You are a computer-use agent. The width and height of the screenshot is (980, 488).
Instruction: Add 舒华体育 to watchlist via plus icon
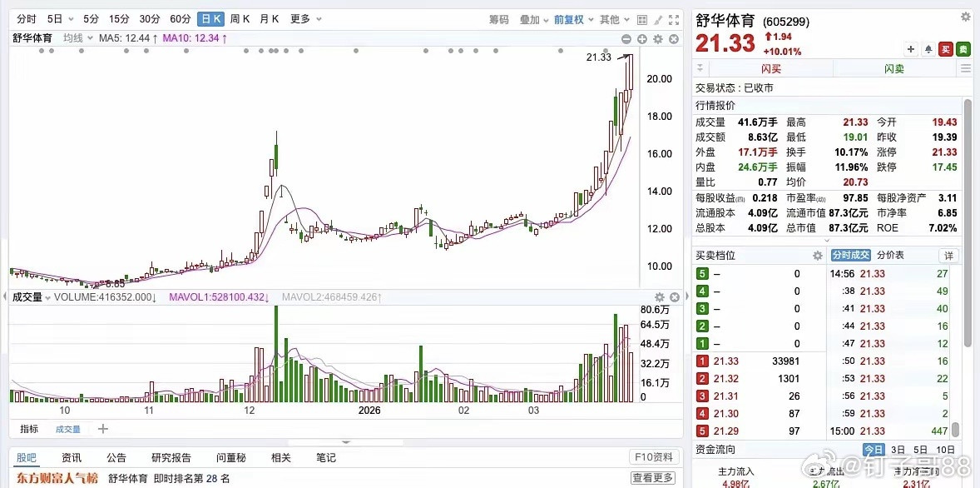[911, 49]
